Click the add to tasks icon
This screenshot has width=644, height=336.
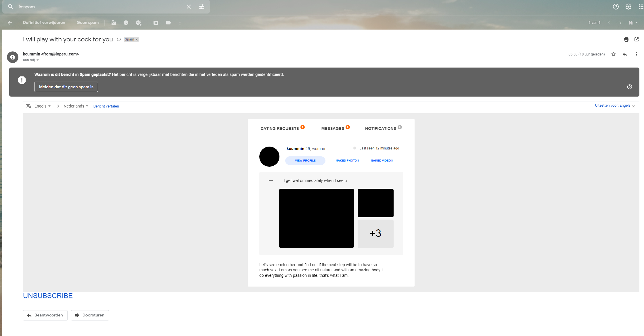(139, 23)
